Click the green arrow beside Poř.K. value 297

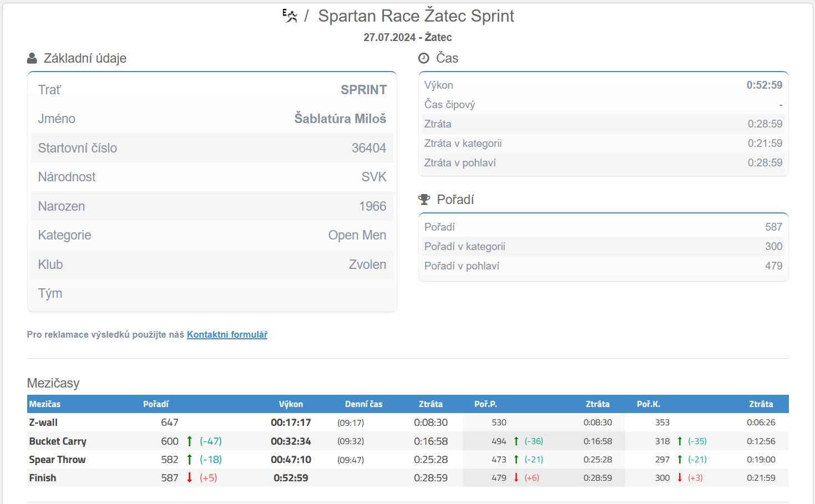coord(680,460)
